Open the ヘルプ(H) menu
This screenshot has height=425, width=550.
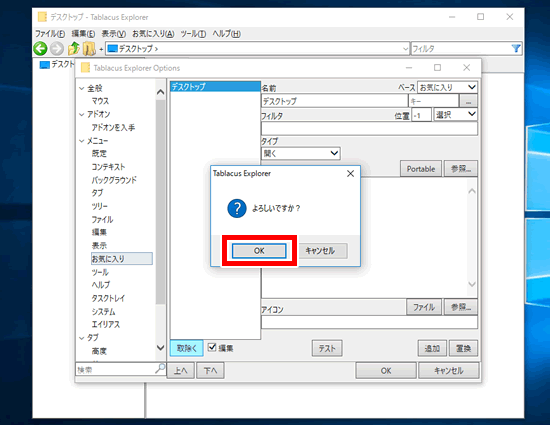click(226, 34)
